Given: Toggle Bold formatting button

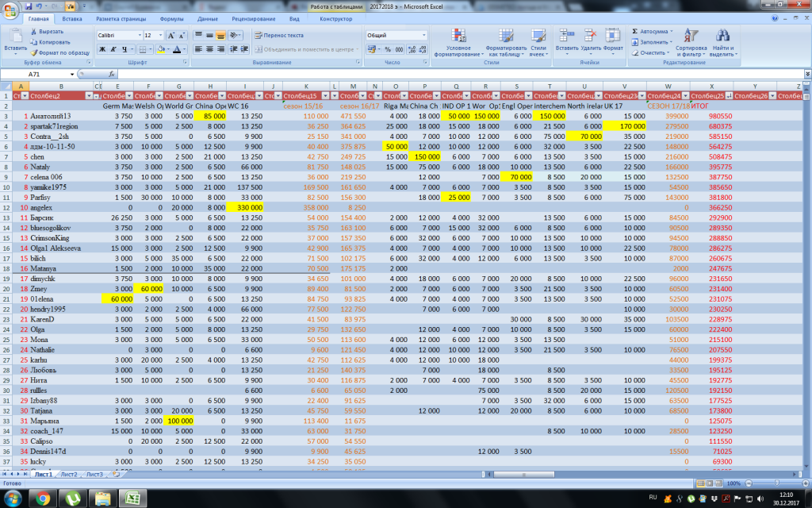Looking at the screenshot, I should (102, 49).
